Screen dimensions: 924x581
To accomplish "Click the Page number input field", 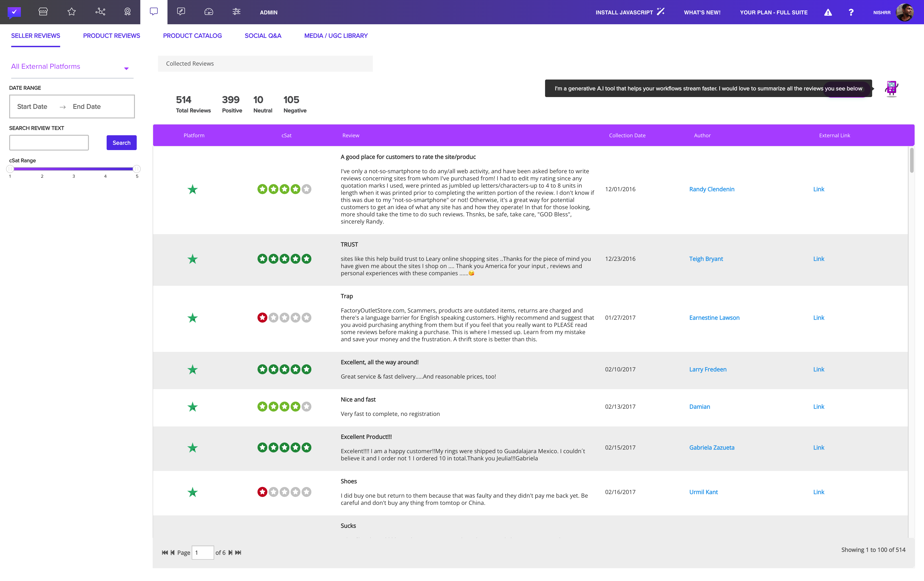I will 203,553.
